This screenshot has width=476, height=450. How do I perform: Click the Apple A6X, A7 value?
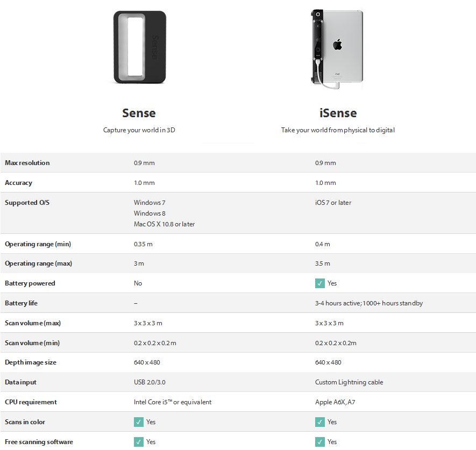click(335, 402)
